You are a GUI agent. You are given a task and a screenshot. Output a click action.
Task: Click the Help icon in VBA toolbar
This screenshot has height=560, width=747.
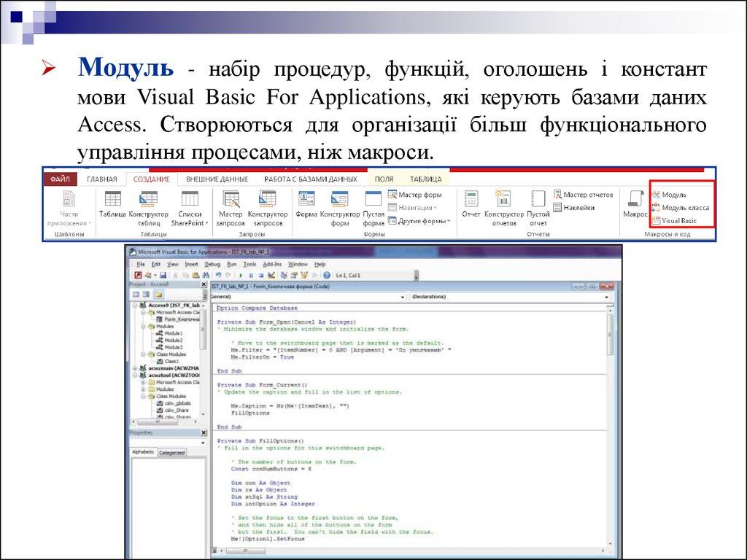(x=326, y=276)
